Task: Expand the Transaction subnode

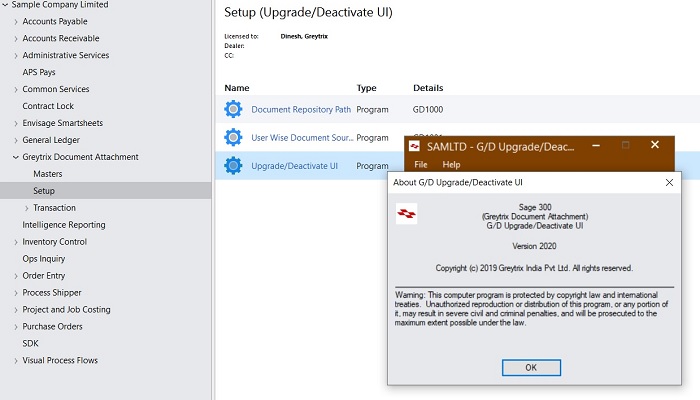Action: pos(26,208)
